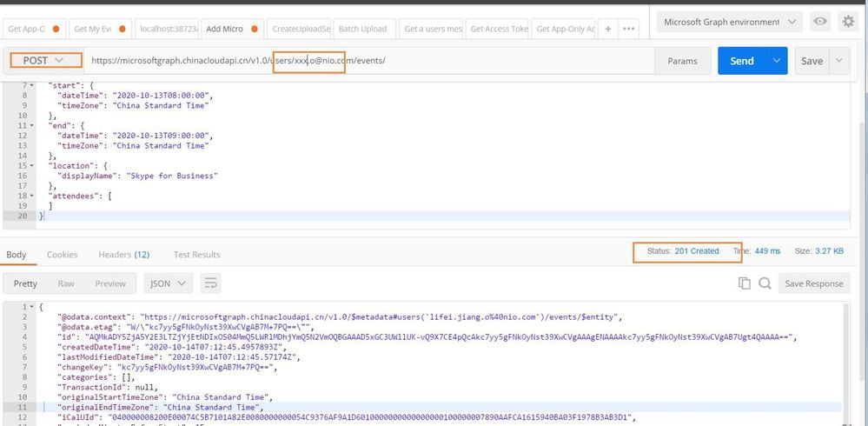Open the environment quick look eye icon
Screen dimensions: 868x426
click(820, 22)
